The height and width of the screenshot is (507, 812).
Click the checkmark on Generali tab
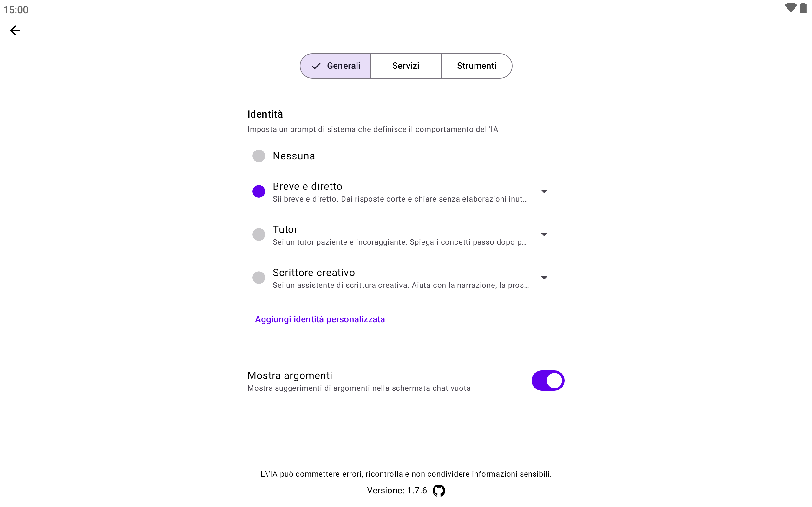pyautogui.click(x=316, y=66)
